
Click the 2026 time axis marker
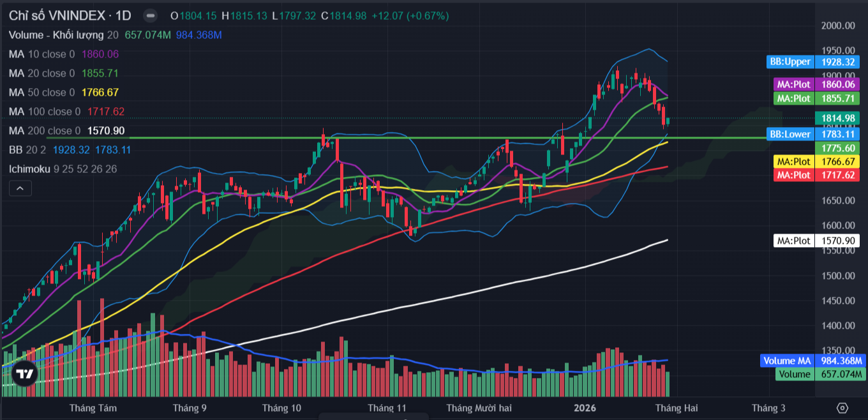click(x=585, y=408)
